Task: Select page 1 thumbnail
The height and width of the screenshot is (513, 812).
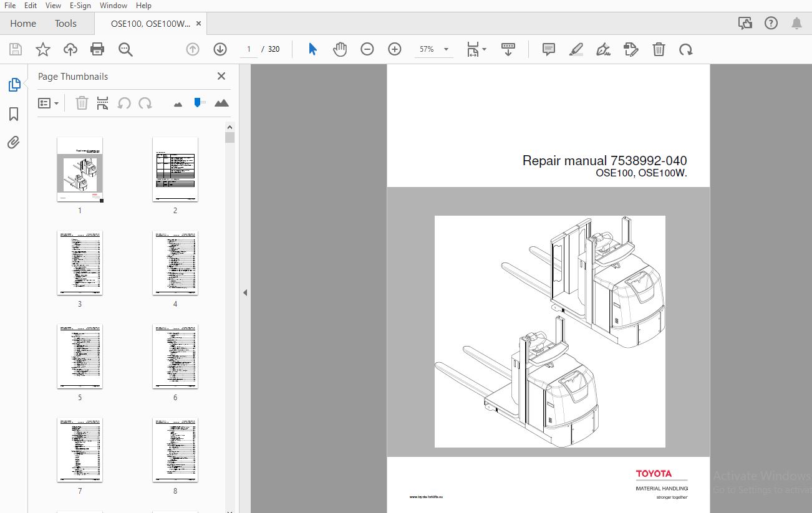Action: [80, 170]
